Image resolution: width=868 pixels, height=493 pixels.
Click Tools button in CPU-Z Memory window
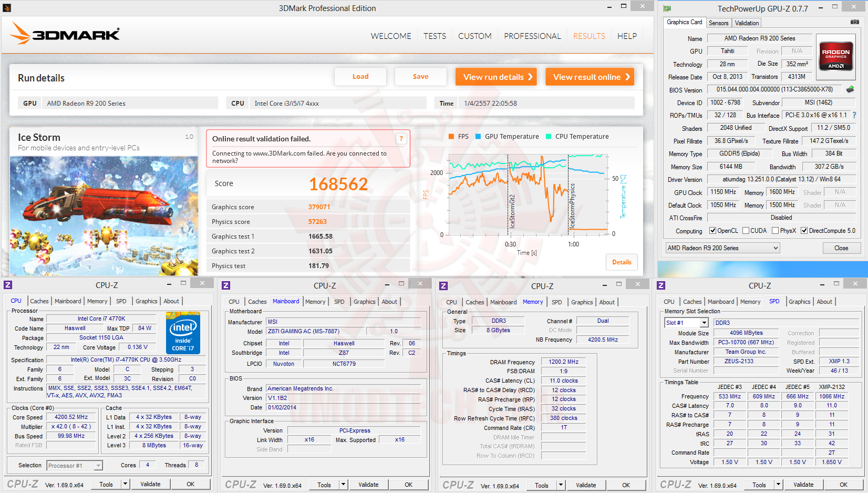coord(542,485)
